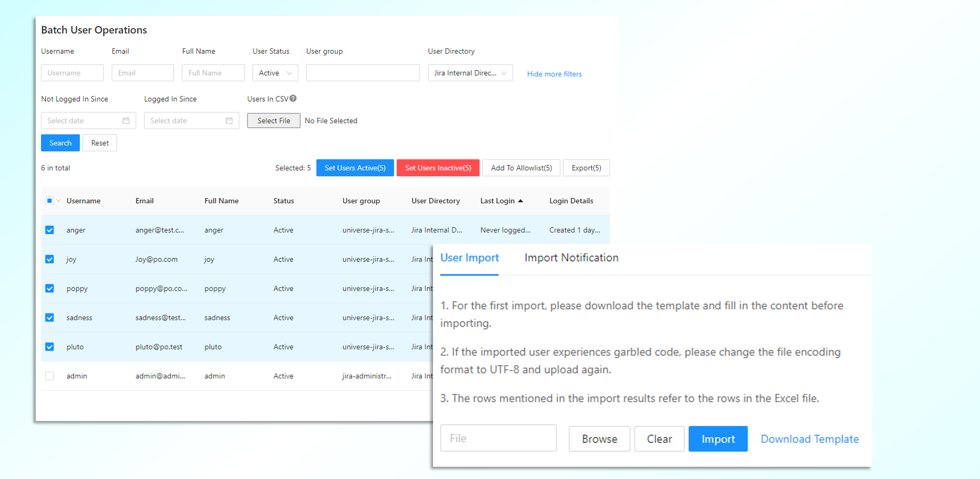Click the Email column header
Screen dimensions: 980x479
[144, 201]
